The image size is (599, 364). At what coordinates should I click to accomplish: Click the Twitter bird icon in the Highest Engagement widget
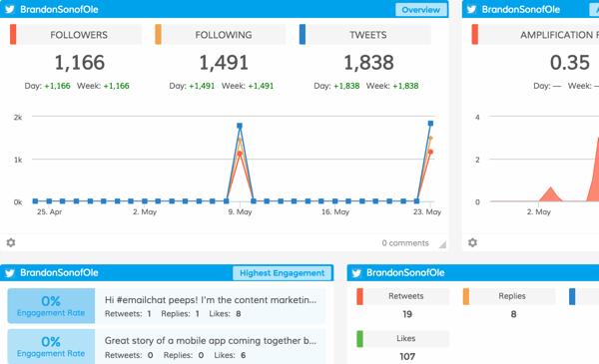pyautogui.click(x=10, y=273)
